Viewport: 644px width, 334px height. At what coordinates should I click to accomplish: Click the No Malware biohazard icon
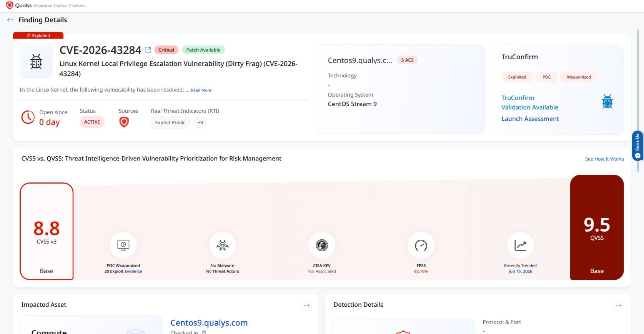click(x=223, y=245)
